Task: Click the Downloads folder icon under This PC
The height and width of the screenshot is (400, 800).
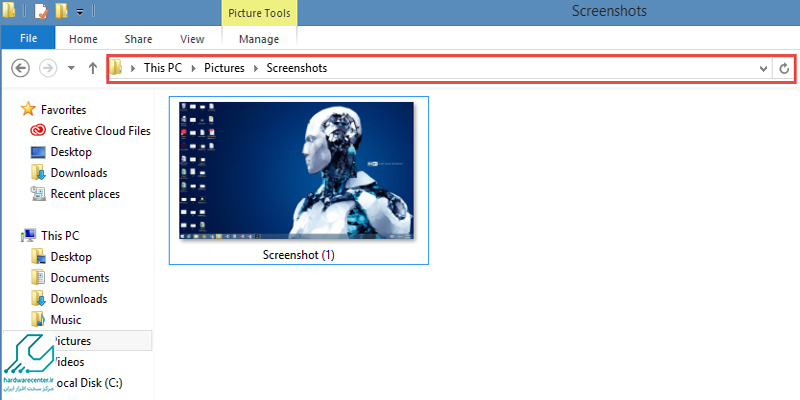Action: [x=38, y=298]
